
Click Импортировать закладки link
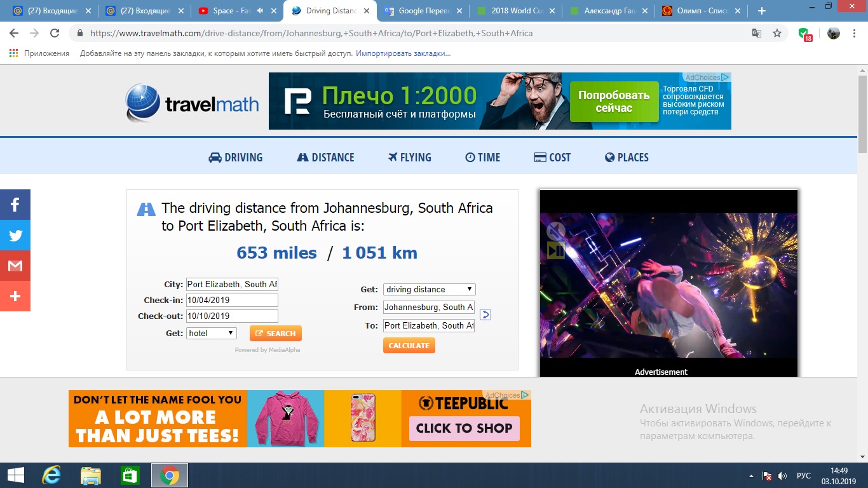click(x=403, y=53)
